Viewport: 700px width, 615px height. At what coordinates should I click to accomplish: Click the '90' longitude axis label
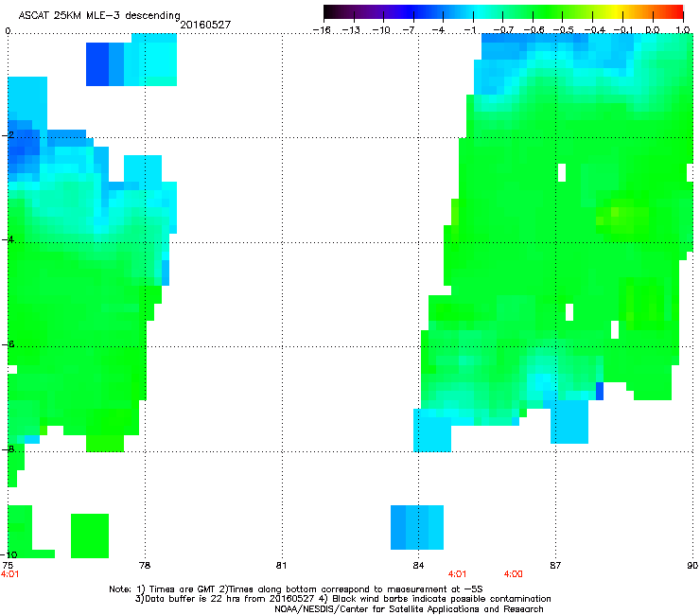click(x=692, y=566)
